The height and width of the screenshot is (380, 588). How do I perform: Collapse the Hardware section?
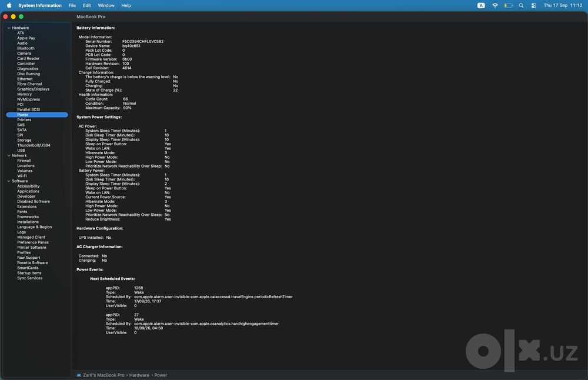pyautogui.click(x=9, y=28)
